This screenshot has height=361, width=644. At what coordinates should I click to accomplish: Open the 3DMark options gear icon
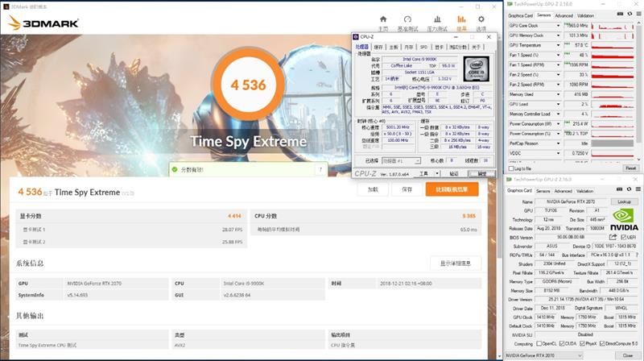click(481, 19)
